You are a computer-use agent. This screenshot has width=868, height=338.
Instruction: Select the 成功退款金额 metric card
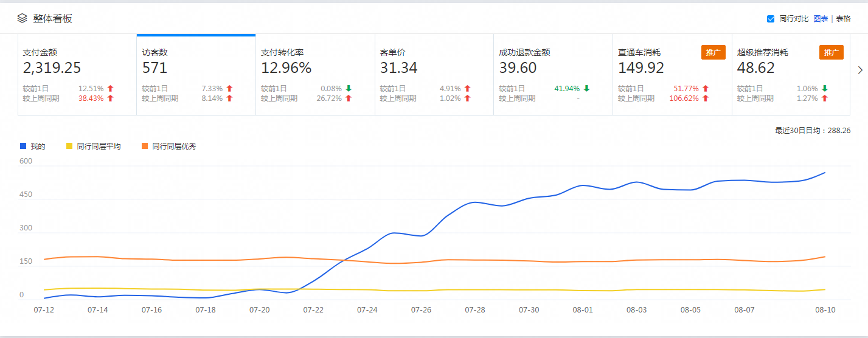click(553, 75)
